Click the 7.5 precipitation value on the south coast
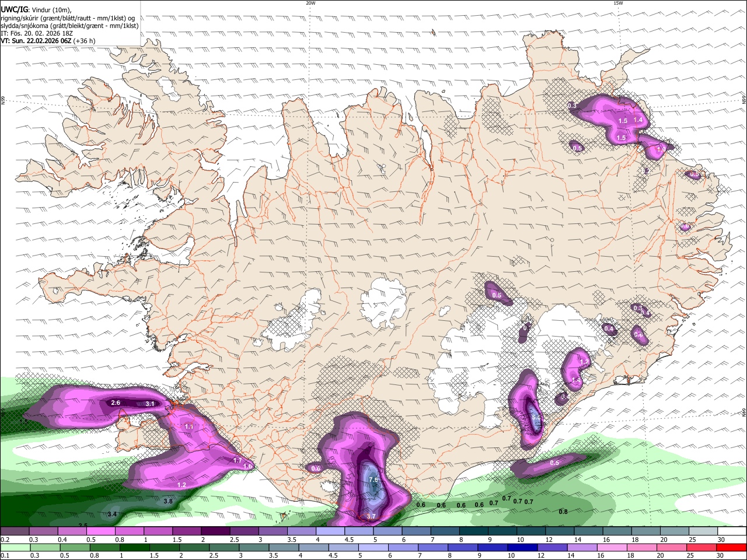Image resolution: width=747 pixels, height=560 pixels. [x=374, y=480]
